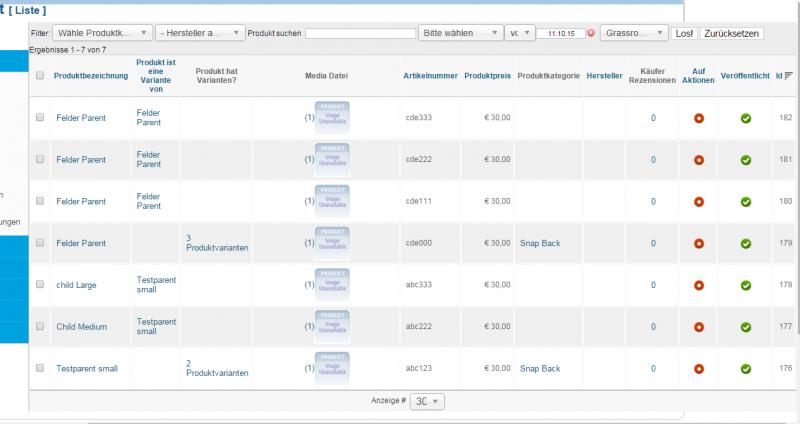Viewport: 800px width, 424px height.
Task: Sort table by Produktpreis column
Action: pos(488,76)
